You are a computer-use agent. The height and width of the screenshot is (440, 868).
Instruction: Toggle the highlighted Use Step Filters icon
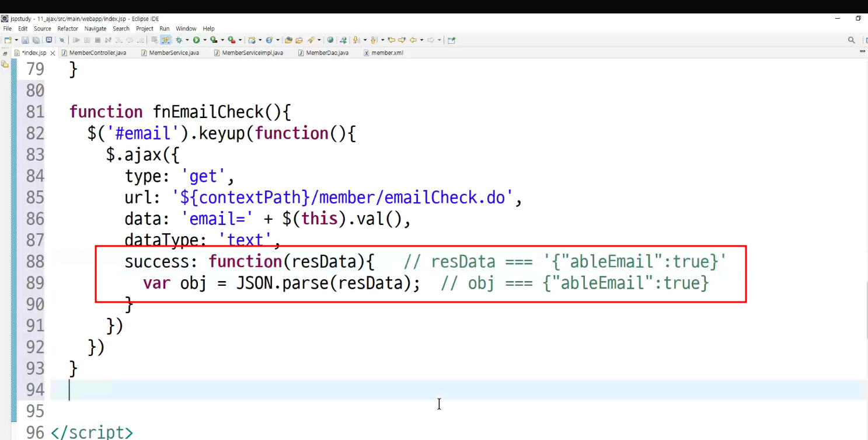[165, 40]
